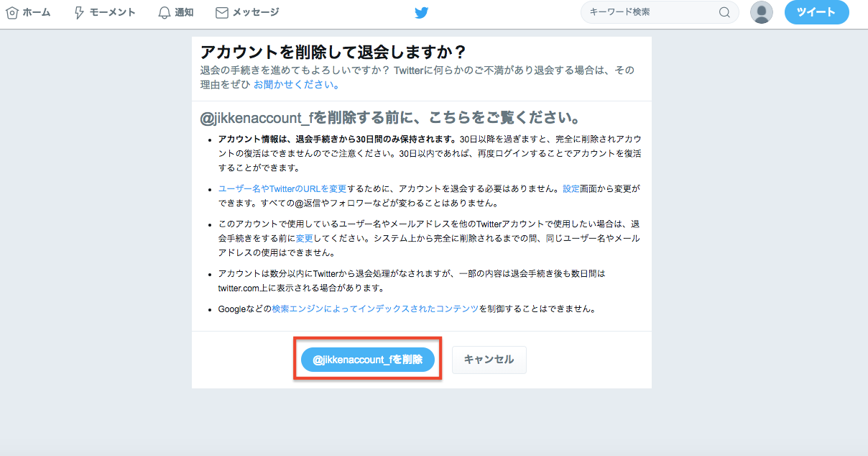Focus the キーワード検索 search field
Viewport: 868px width, 456px height.
660,12
